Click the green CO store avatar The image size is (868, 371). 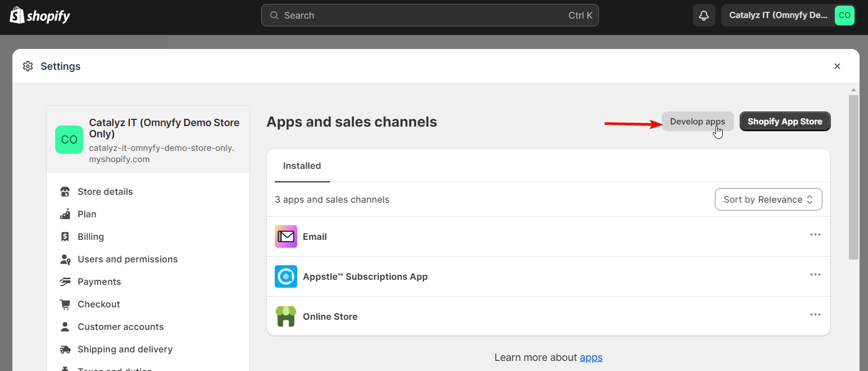click(x=69, y=140)
